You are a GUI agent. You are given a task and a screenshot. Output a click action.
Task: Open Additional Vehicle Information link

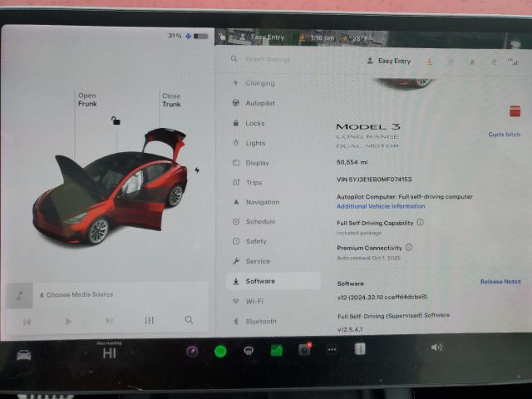coord(381,206)
